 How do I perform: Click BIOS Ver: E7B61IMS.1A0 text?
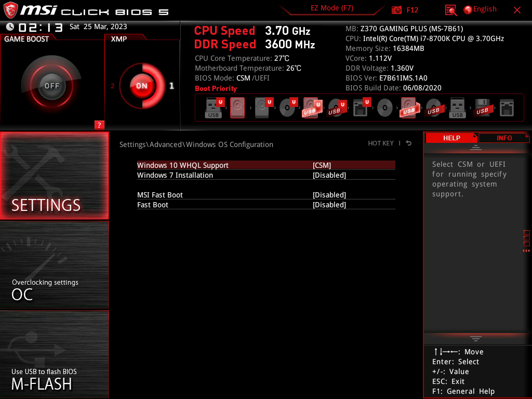point(387,78)
